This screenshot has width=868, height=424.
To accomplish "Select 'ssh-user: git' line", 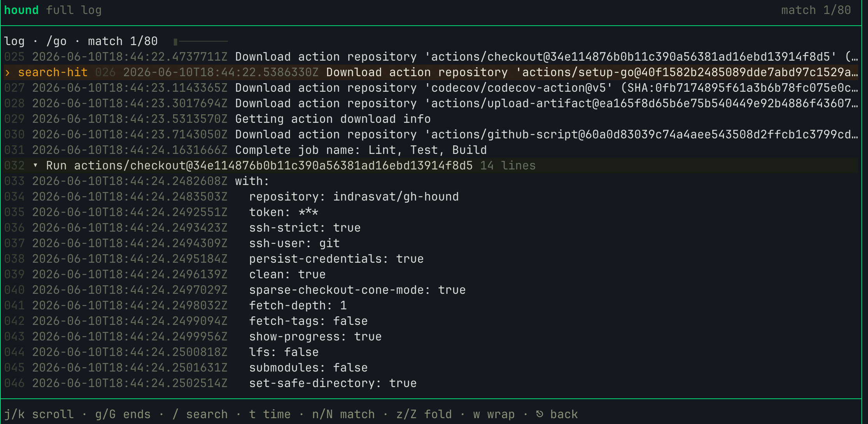I will tap(431, 243).
